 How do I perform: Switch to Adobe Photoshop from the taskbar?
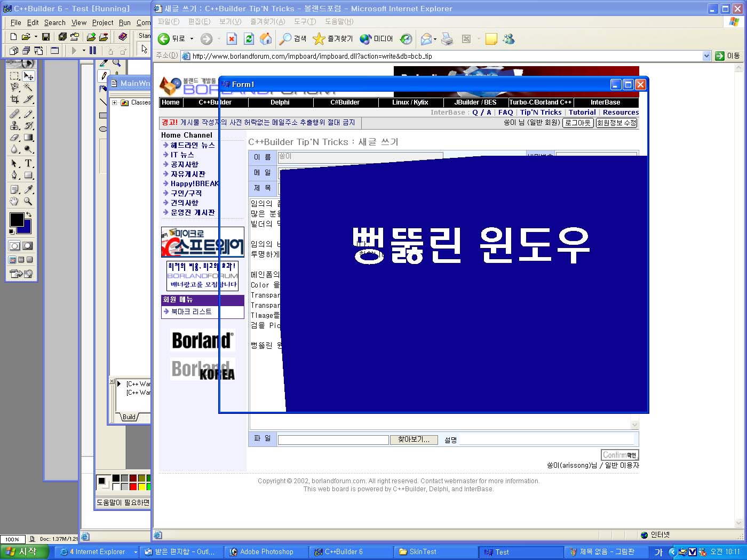point(266,552)
